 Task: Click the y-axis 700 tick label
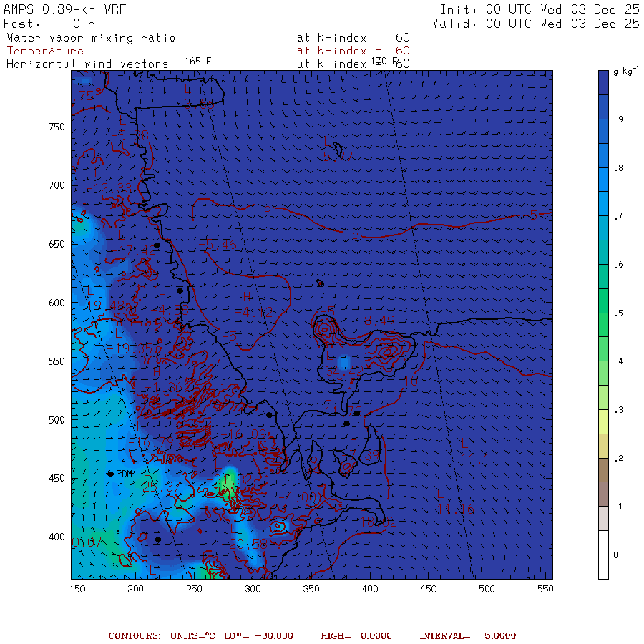tap(57, 185)
